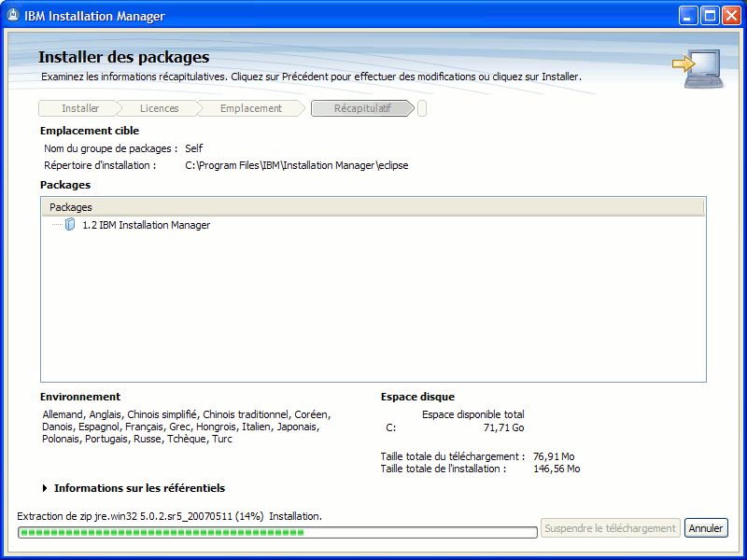This screenshot has width=747, height=560.
Task: Close the IBM Installation Manager window
Action: [731, 16]
